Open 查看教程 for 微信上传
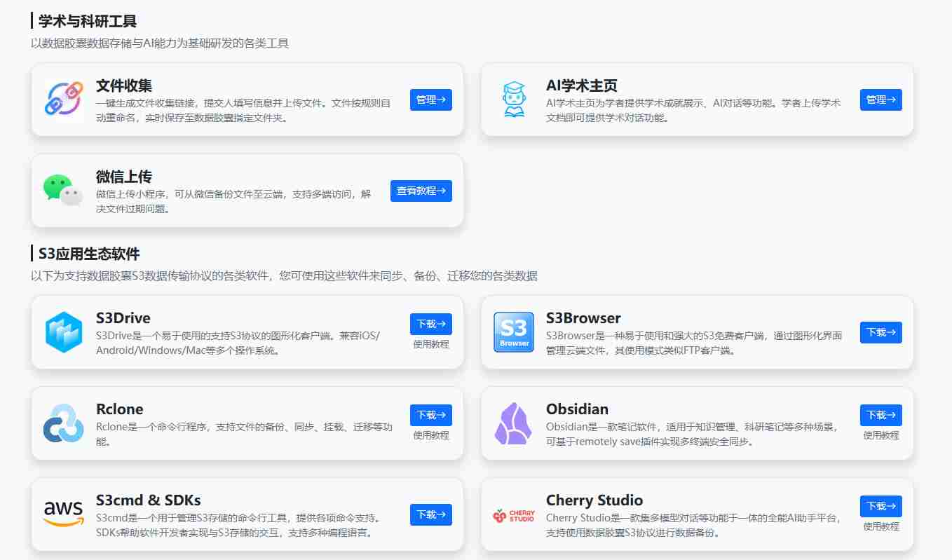 click(x=421, y=190)
